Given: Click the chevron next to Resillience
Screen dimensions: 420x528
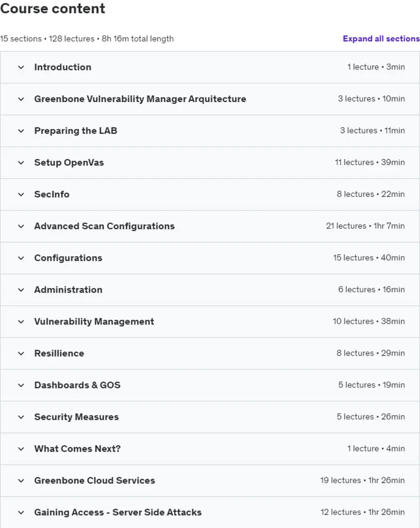Looking at the screenshot, I should [x=21, y=354].
